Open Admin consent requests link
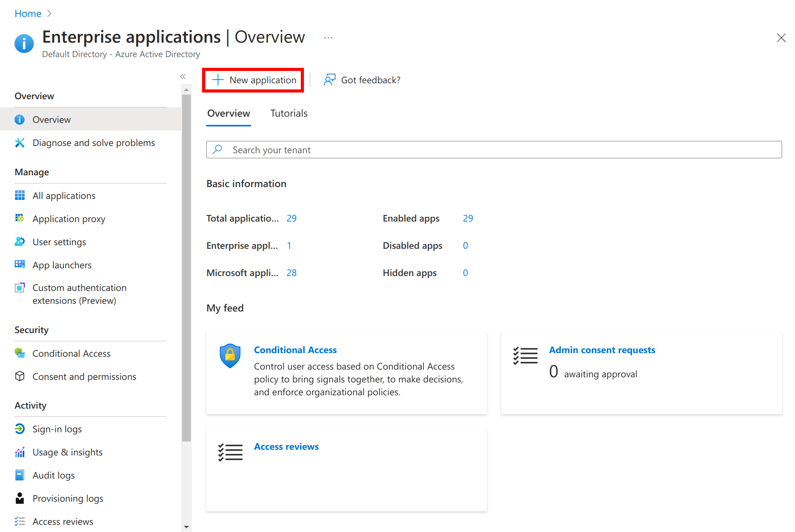This screenshot has width=795, height=532. pyautogui.click(x=602, y=350)
